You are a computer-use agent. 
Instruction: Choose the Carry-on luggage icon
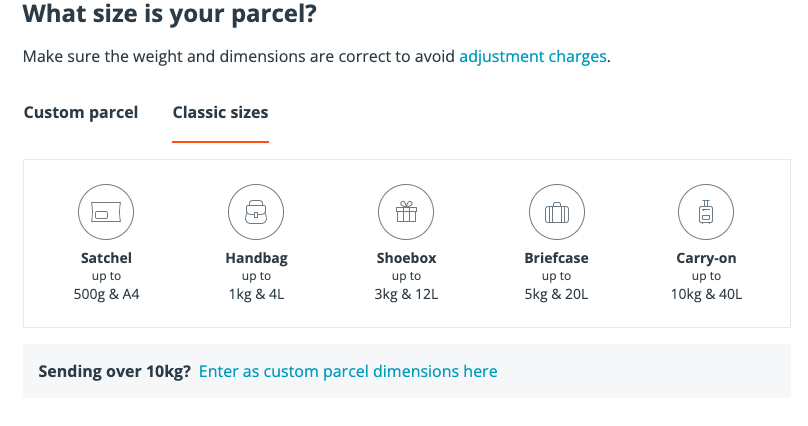[x=706, y=212]
